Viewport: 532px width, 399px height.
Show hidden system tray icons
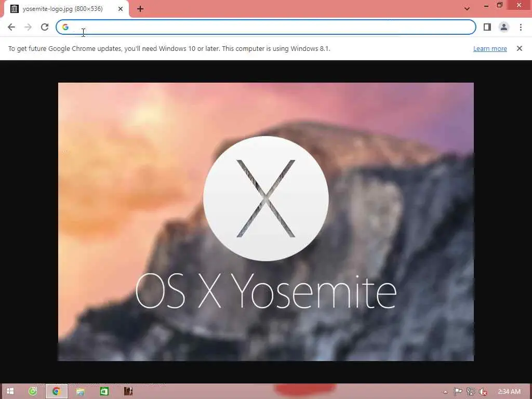[x=445, y=392]
